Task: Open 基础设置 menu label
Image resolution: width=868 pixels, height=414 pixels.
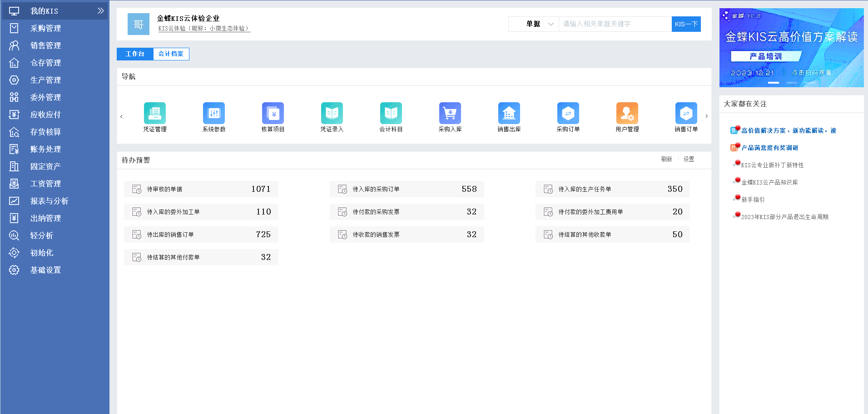Action: click(x=45, y=270)
